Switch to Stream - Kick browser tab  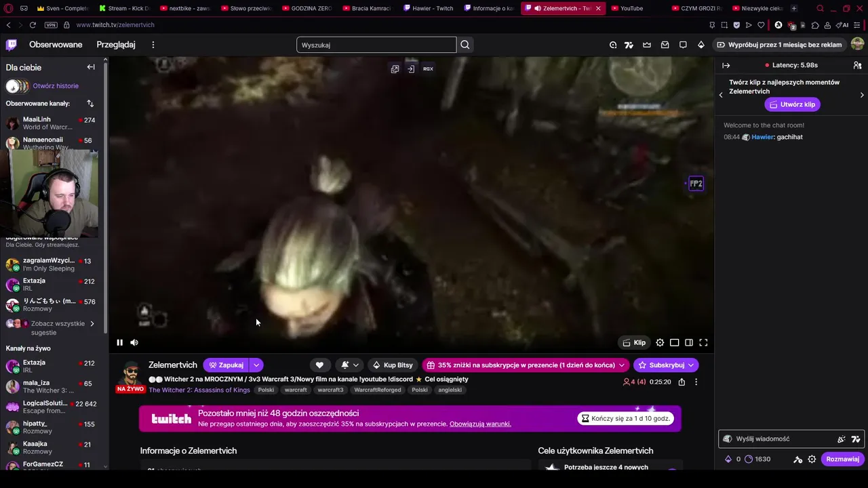124,8
